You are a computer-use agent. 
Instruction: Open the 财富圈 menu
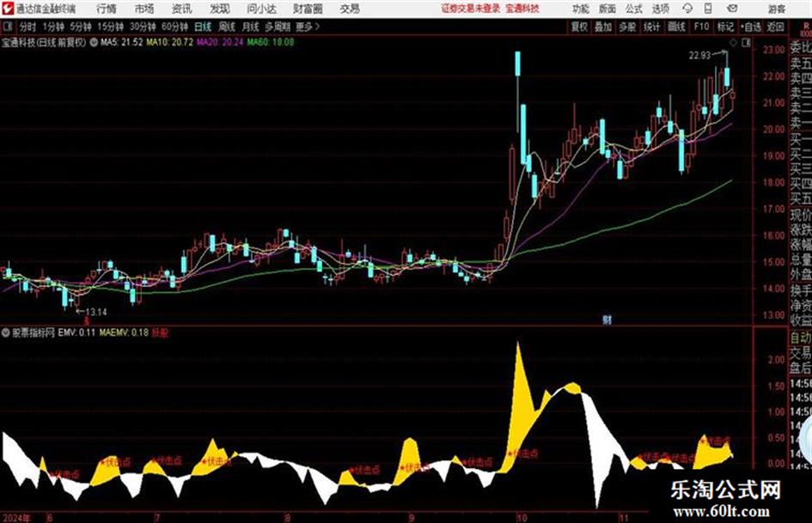tap(308, 9)
